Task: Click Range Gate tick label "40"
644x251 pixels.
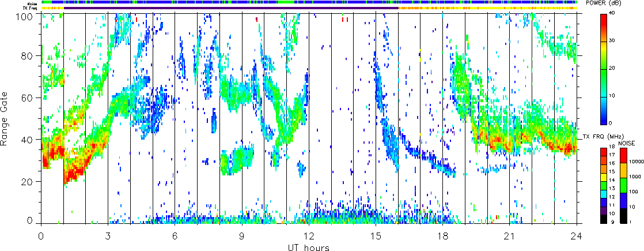Action: click(x=26, y=139)
